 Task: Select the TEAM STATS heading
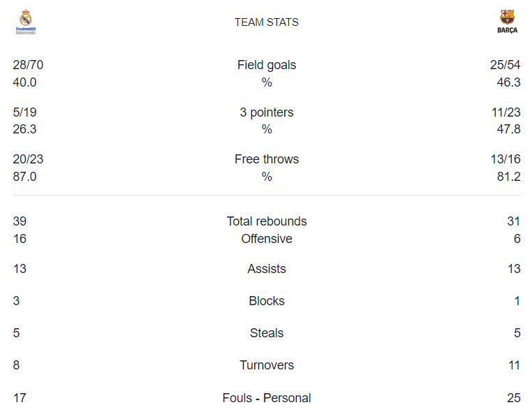coord(267,22)
